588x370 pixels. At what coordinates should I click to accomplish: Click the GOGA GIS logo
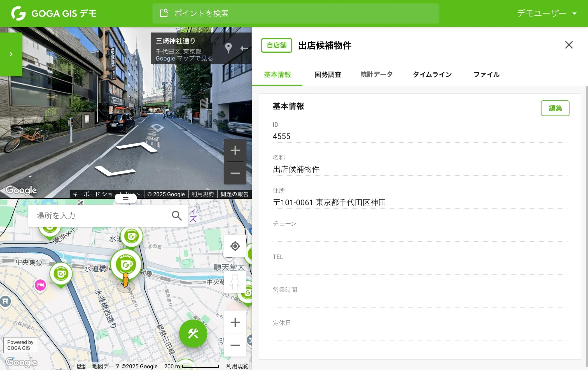click(x=53, y=13)
